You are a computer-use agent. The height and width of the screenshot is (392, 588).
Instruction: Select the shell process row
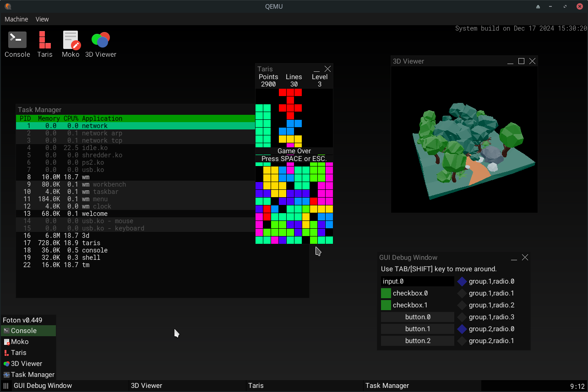163,258
